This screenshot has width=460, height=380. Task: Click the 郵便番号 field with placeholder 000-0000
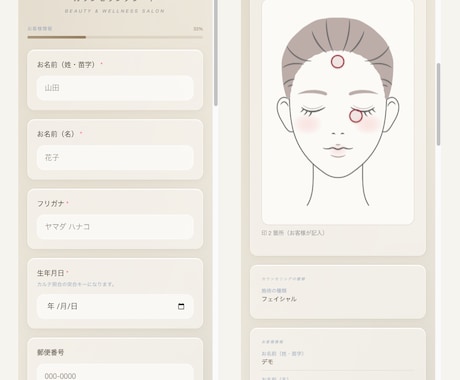[x=115, y=373]
